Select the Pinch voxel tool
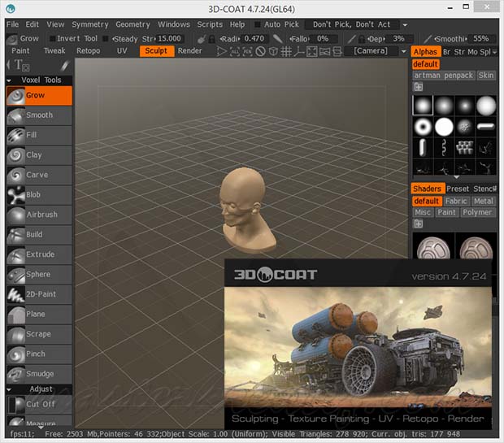 pyautogui.click(x=39, y=354)
